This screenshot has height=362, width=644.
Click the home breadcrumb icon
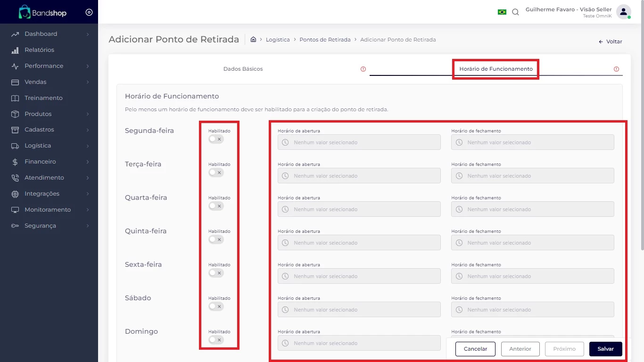[x=253, y=40]
